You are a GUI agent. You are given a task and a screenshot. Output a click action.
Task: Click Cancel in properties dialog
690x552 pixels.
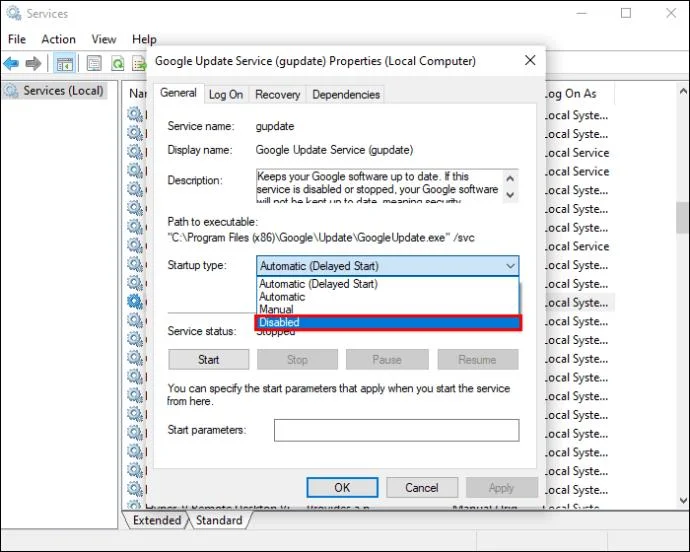tap(422, 488)
